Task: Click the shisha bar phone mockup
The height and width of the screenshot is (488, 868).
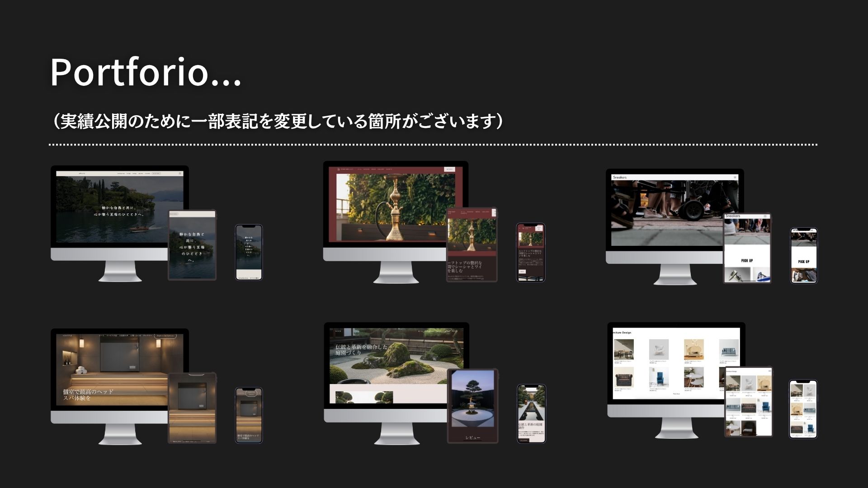Action: [x=530, y=252]
